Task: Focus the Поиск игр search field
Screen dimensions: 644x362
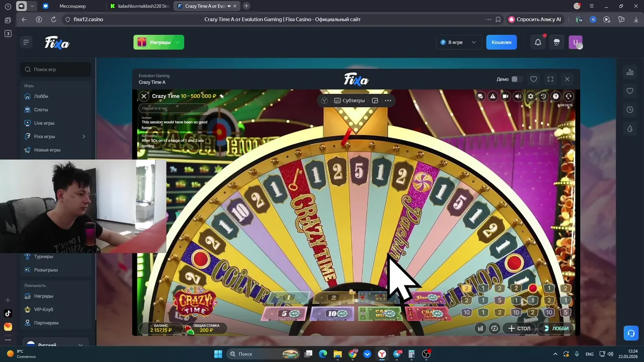Action: click(x=56, y=69)
